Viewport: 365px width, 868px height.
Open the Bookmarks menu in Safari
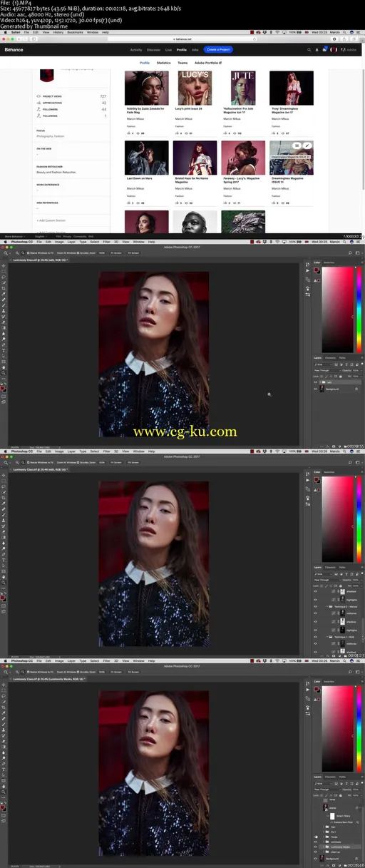[76, 32]
